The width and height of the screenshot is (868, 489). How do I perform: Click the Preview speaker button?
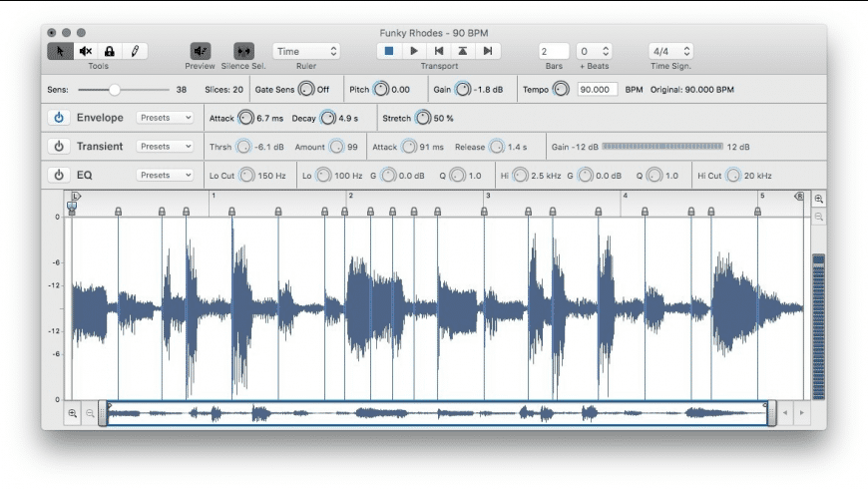[201, 51]
